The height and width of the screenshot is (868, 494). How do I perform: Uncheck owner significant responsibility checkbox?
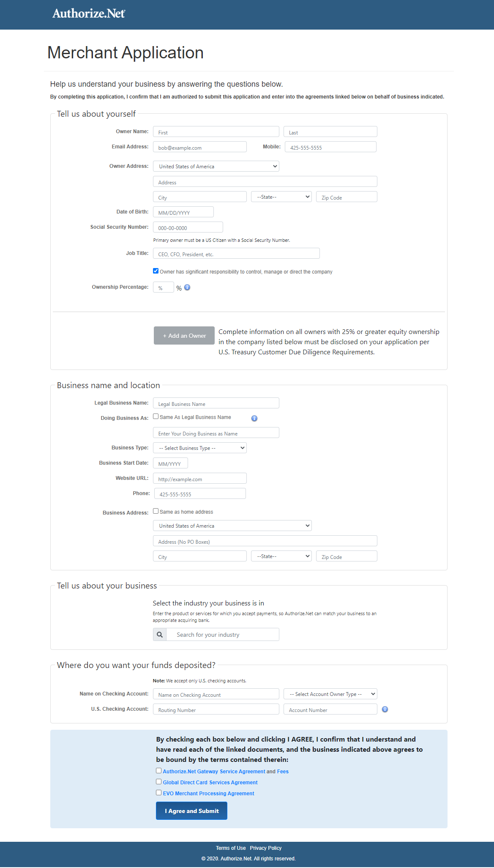pyautogui.click(x=156, y=271)
